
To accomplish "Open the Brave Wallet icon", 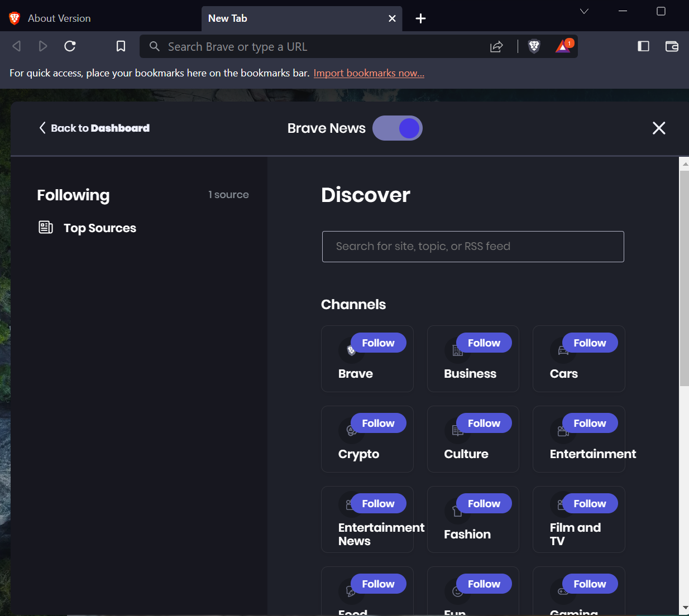I will (672, 46).
